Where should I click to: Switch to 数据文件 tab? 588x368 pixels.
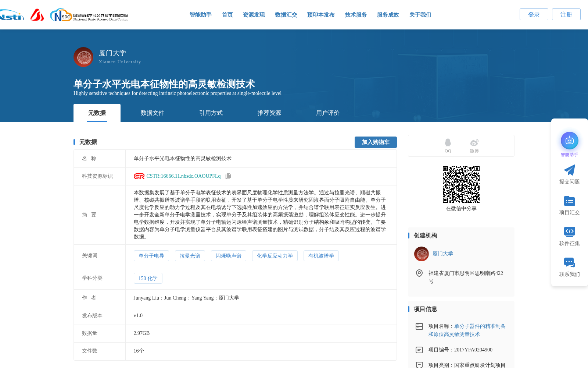153,113
